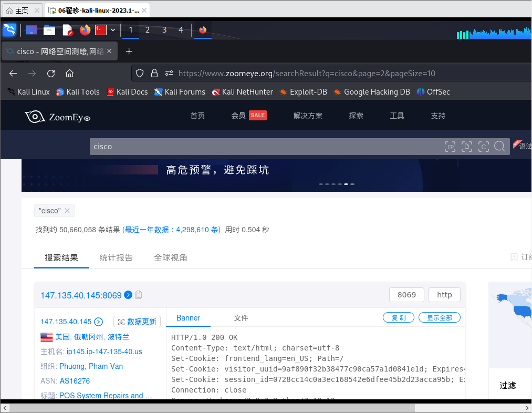Open the red terminal emulator icon
This screenshot has height=413, width=532.
pos(101,30)
